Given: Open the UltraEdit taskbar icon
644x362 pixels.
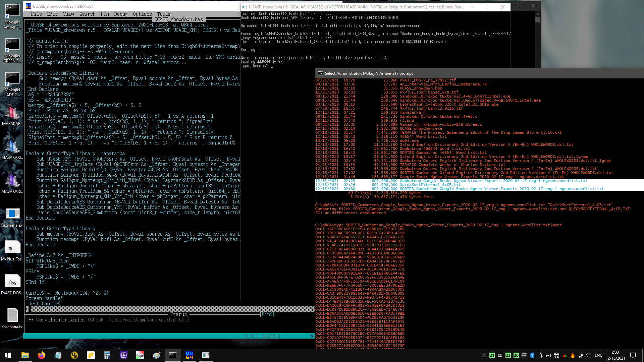Looking at the screenshot, I should click(74, 355).
